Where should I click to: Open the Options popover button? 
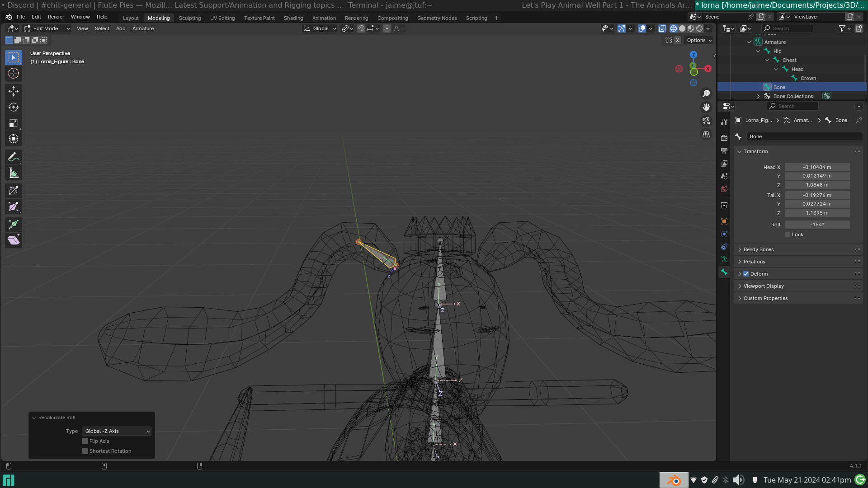pyautogui.click(x=699, y=40)
